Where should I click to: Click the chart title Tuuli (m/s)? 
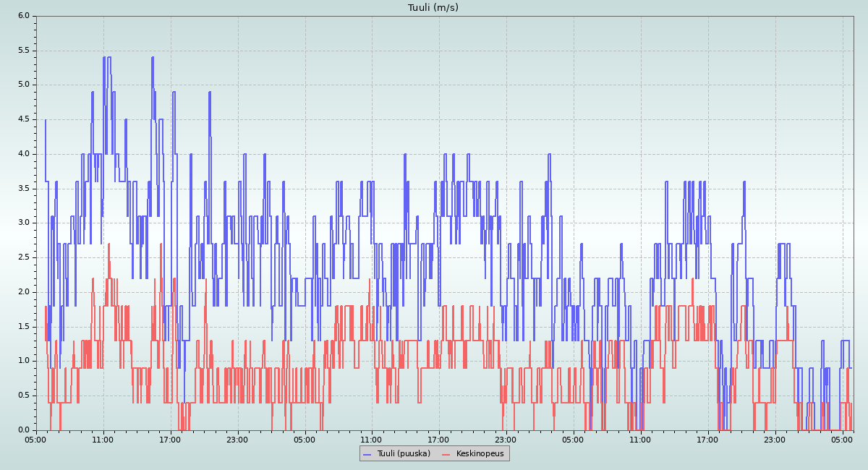[x=433, y=8]
